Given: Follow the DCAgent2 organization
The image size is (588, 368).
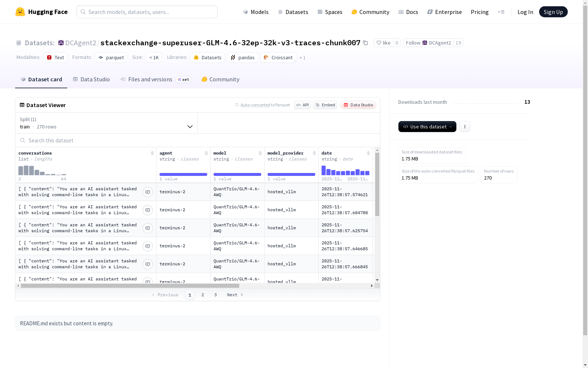Looking at the screenshot, I should click(x=429, y=43).
